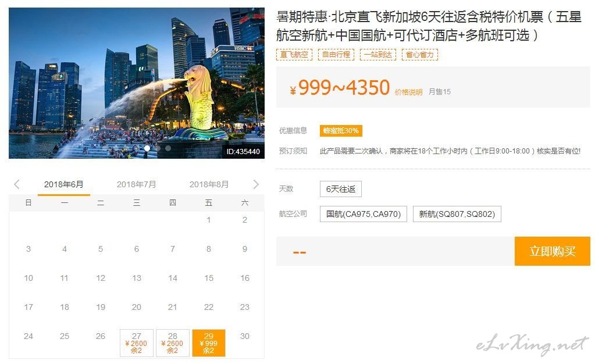The height and width of the screenshot is (364, 595).
Task: Click the 六 weekday header
Action: click(245, 203)
